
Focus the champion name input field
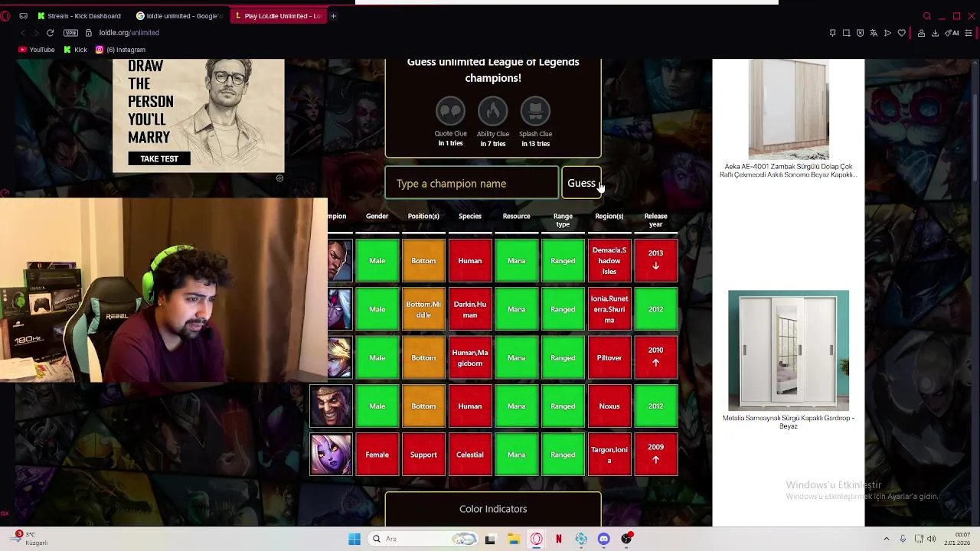(x=472, y=184)
